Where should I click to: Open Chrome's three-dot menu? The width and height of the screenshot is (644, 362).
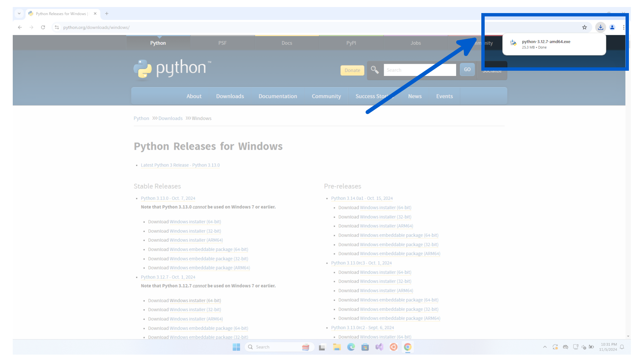[x=624, y=27]
